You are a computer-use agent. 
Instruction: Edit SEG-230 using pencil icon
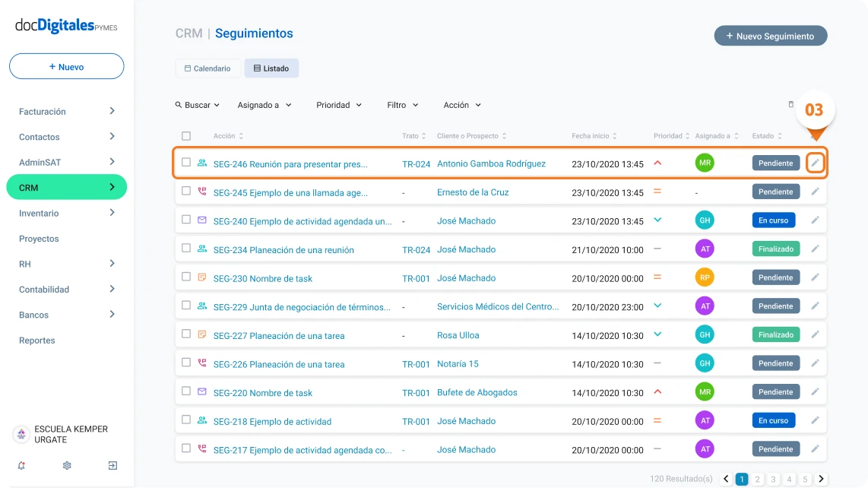(815, 277)
